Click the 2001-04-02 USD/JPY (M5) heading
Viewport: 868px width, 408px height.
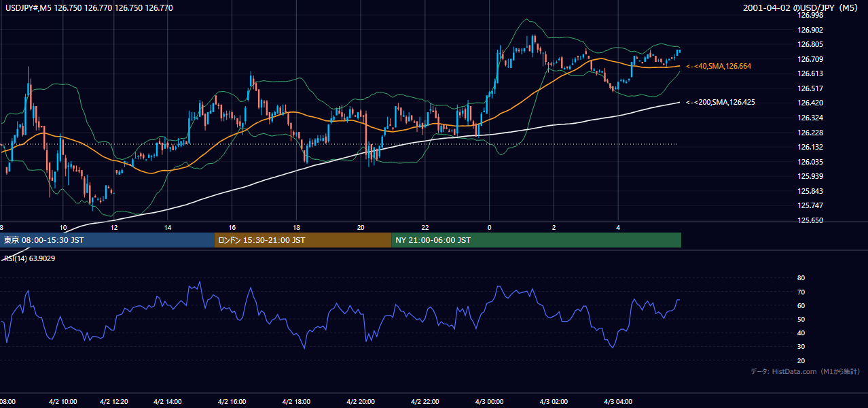pyautogui.click(x=801, y=8)
